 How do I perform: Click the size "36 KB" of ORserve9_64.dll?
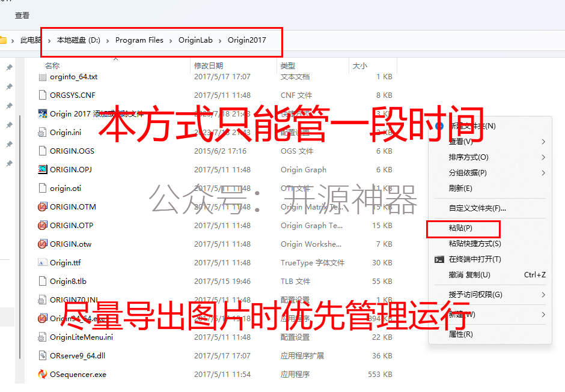382,355
